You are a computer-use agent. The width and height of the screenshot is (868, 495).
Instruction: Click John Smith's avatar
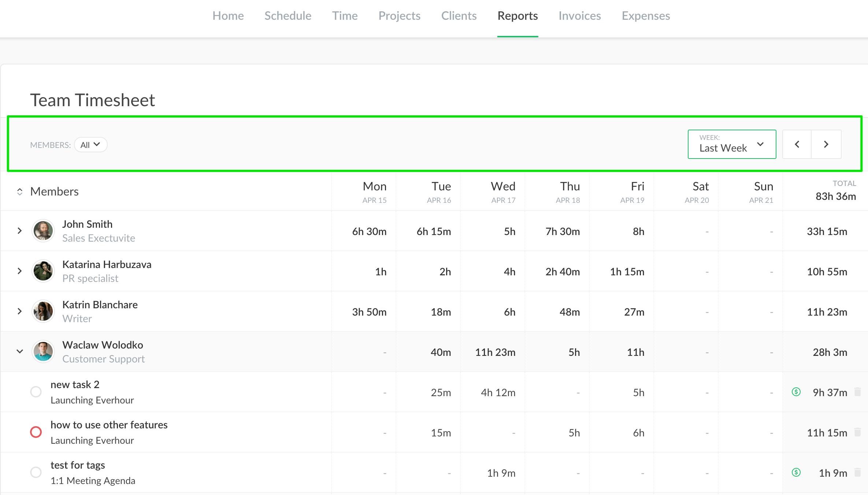click(43, 231)
